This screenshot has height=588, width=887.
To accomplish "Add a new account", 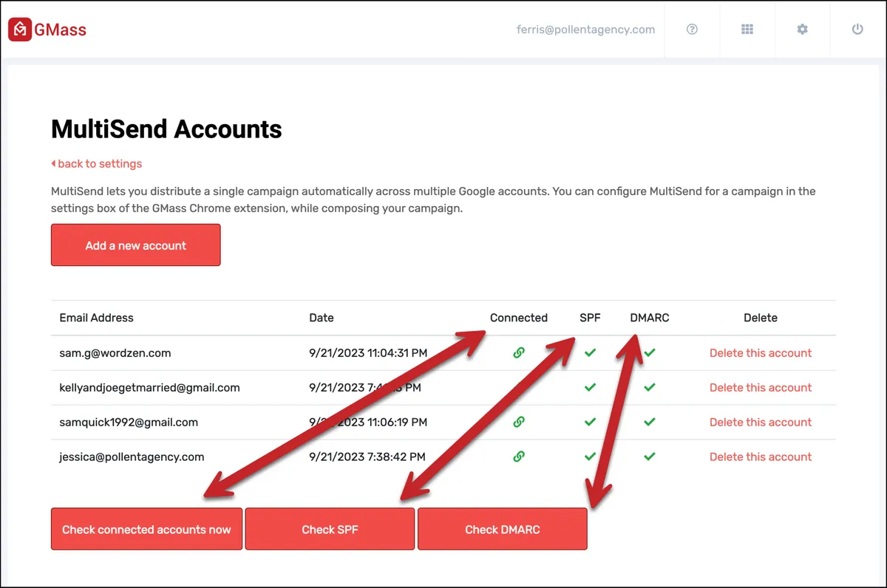I will pyautogui.click(x=136, y=245).
